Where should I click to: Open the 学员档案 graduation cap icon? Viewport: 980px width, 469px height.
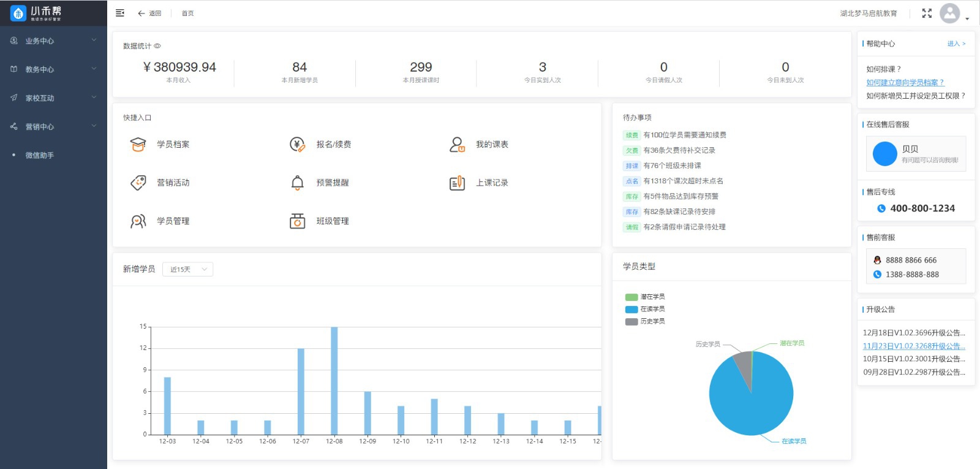138,145
